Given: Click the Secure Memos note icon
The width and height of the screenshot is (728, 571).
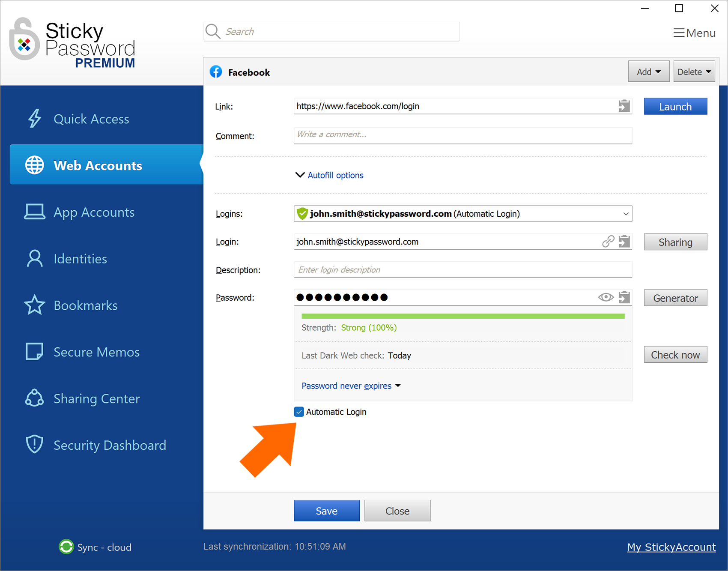Looking at the screenshot, I should click(35, 352).
